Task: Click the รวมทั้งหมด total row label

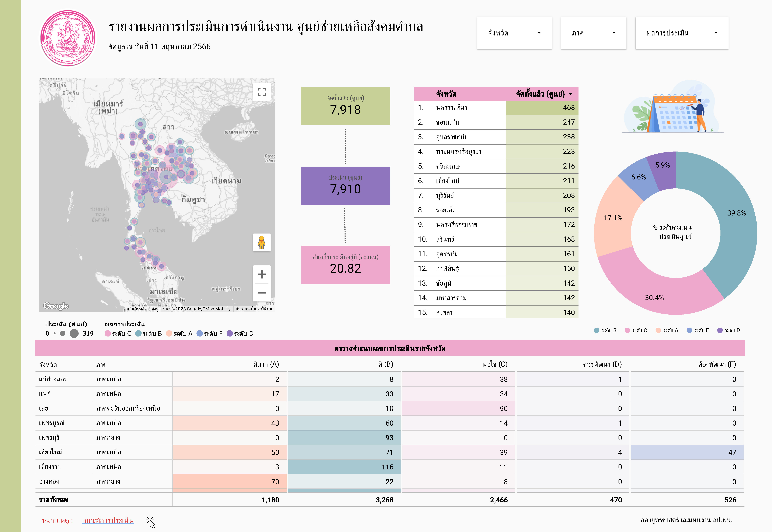Action: [x=54, y=500]
